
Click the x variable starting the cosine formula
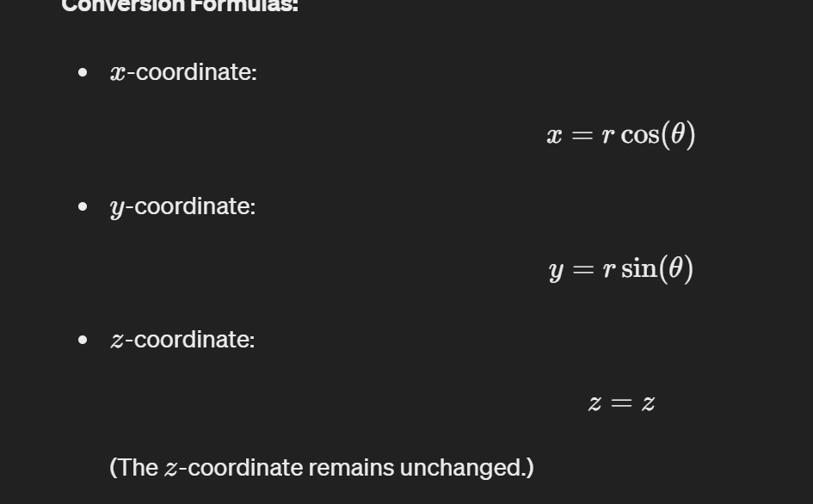pyautogui.click(x=554, y=137)
